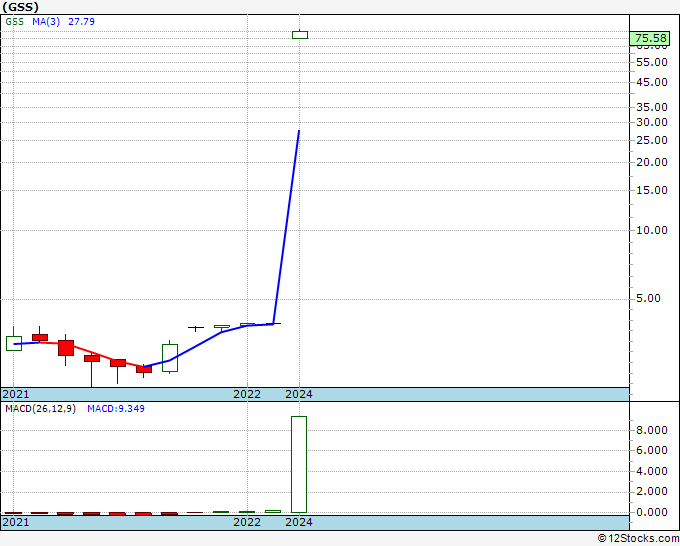Viewport: 680px width, 546px height.
Task: Click the 2021 label on price time axis
Action: (x=16, y=394)
